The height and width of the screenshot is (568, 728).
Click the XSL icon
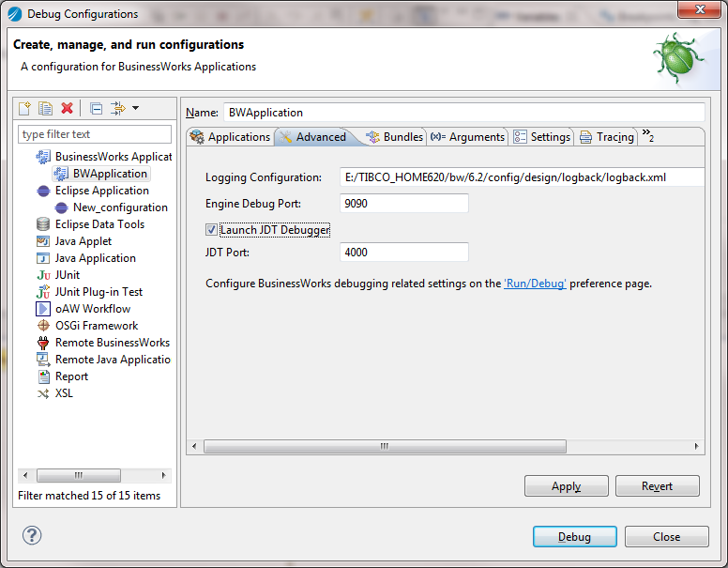click(x=43, y=393)
